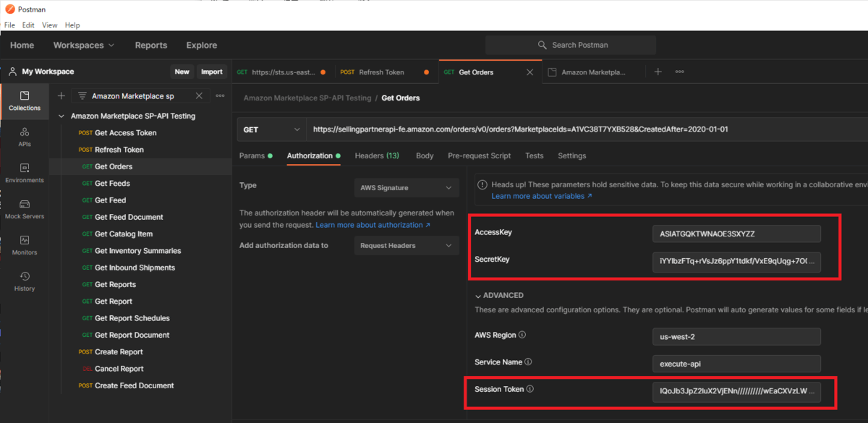
Task: Open the Request Headers dropdown
Action: click(x=407, y=246)
